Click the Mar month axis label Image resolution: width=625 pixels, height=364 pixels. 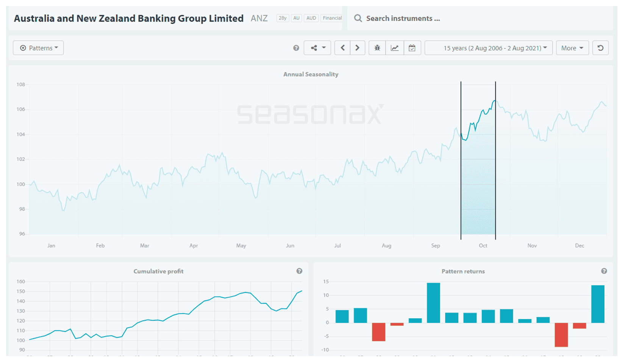tap(144, 246)
